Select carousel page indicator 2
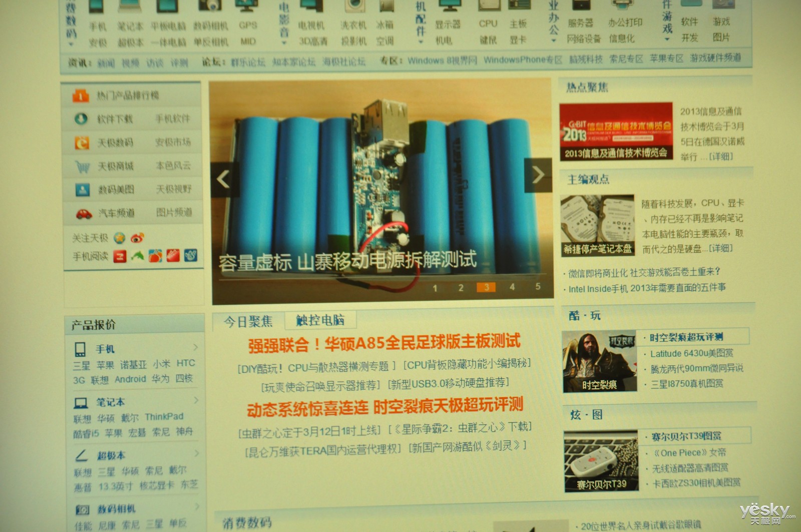This screenshot has width=801, height=532. (461, 287)
